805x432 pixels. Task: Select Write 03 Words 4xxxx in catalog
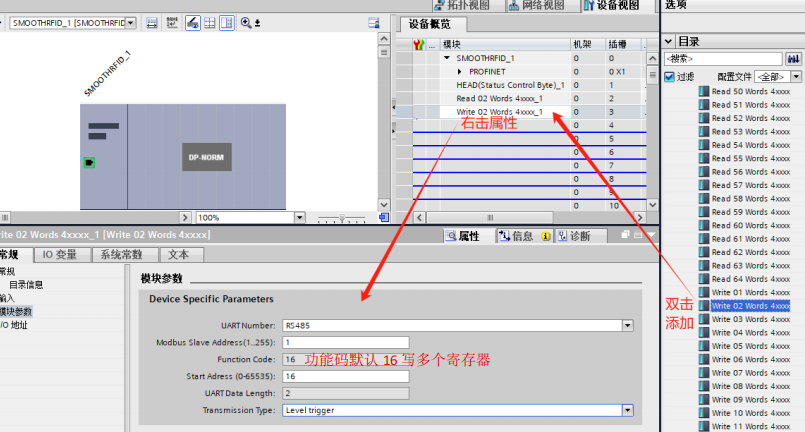751,319
